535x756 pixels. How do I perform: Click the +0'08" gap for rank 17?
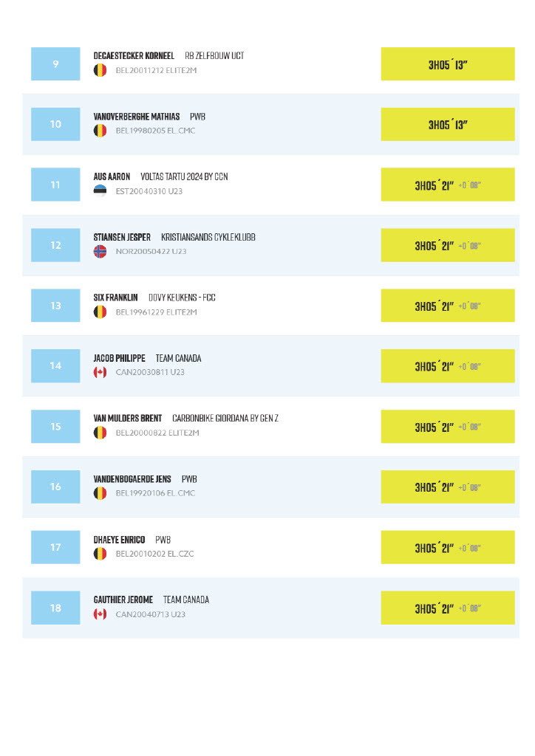[x=469, y=548]
